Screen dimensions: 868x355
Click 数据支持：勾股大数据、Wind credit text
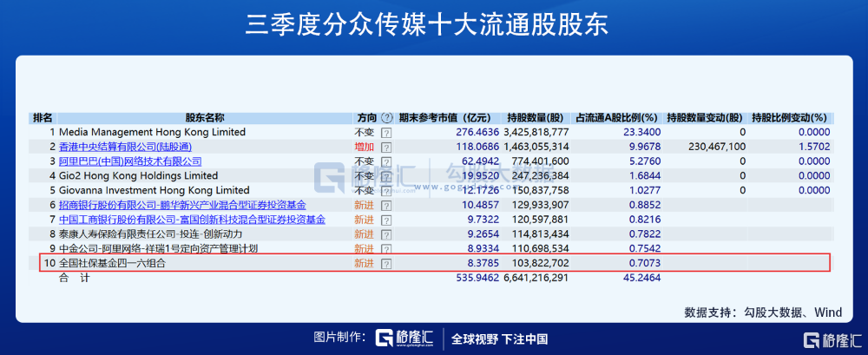tap(763, 312)
